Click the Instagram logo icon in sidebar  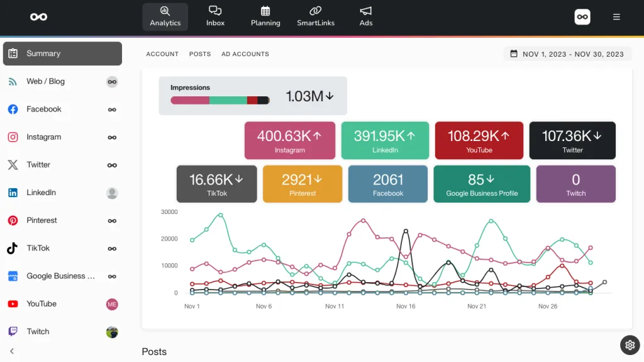click(x=13, y=137)
